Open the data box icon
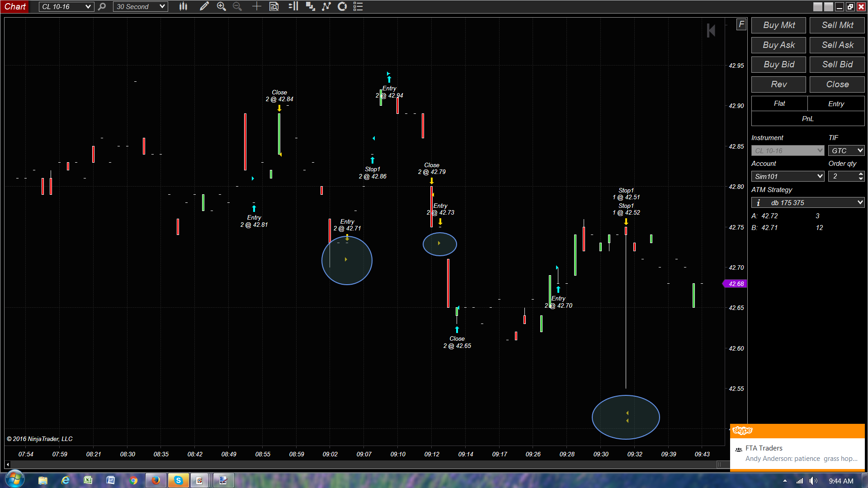 coord(274,6)
